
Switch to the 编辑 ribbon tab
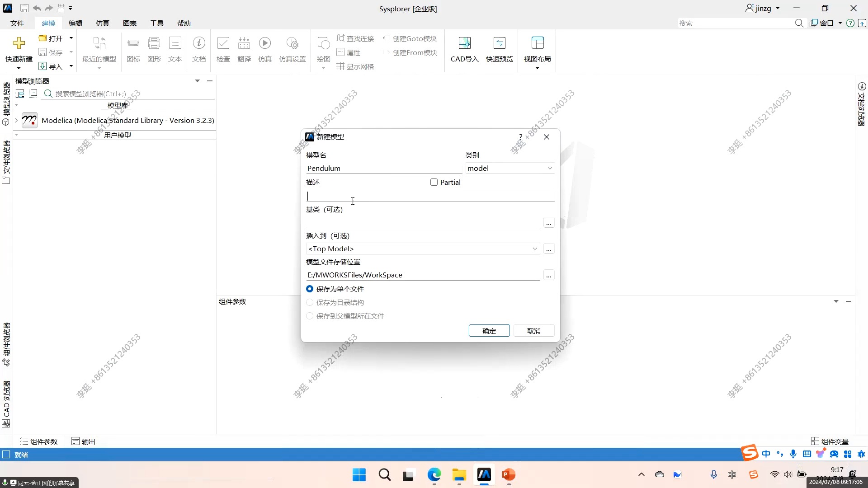click(75, 23)
